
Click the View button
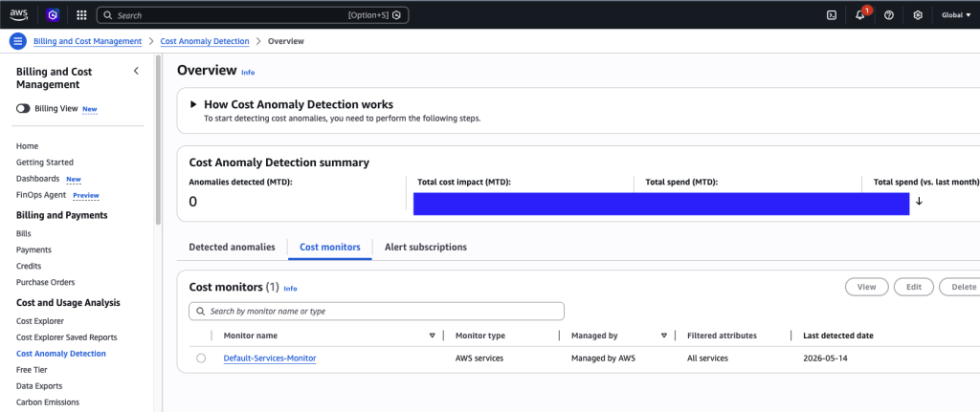pyautogui.click(x=866, y=287)
